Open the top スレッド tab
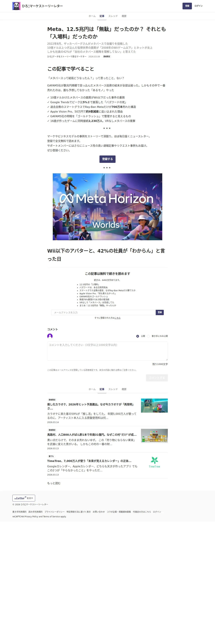Image resolution: width=215 pixels, height=644 pixels. pos(113,16)
